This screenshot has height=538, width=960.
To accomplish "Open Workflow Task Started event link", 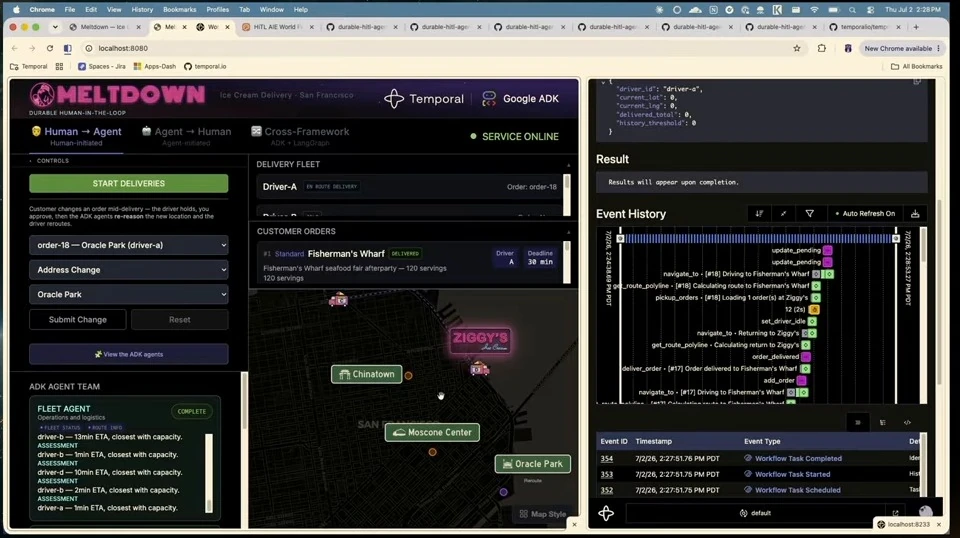I will click(x=792, y=474).
